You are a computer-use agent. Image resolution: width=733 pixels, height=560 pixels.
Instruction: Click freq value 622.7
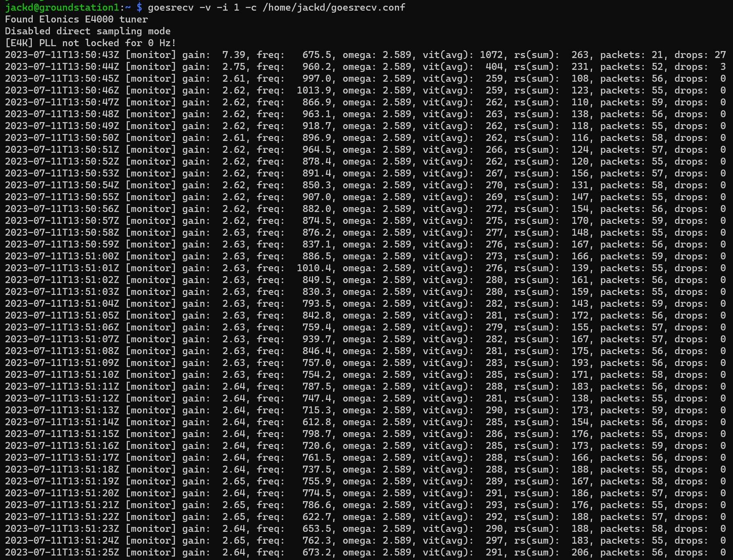pos(317,517)
